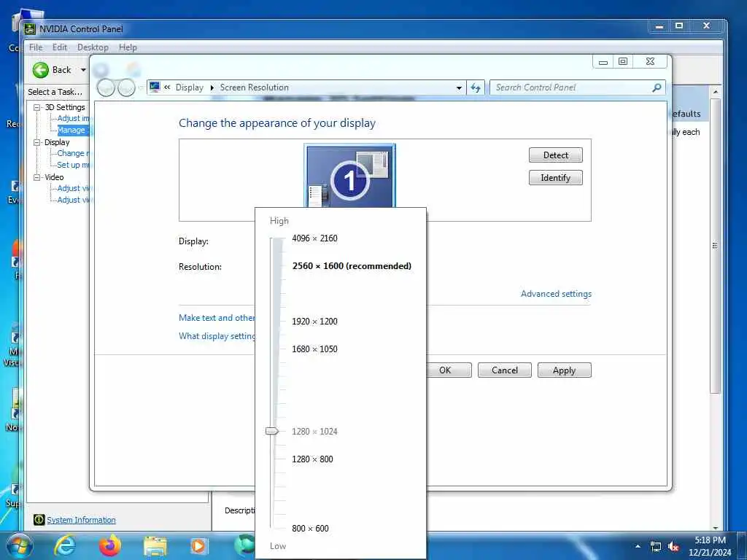Open Internet Explorer from the taskbar
This screenshot has height=560, width=747.
(x=65, y=545)
